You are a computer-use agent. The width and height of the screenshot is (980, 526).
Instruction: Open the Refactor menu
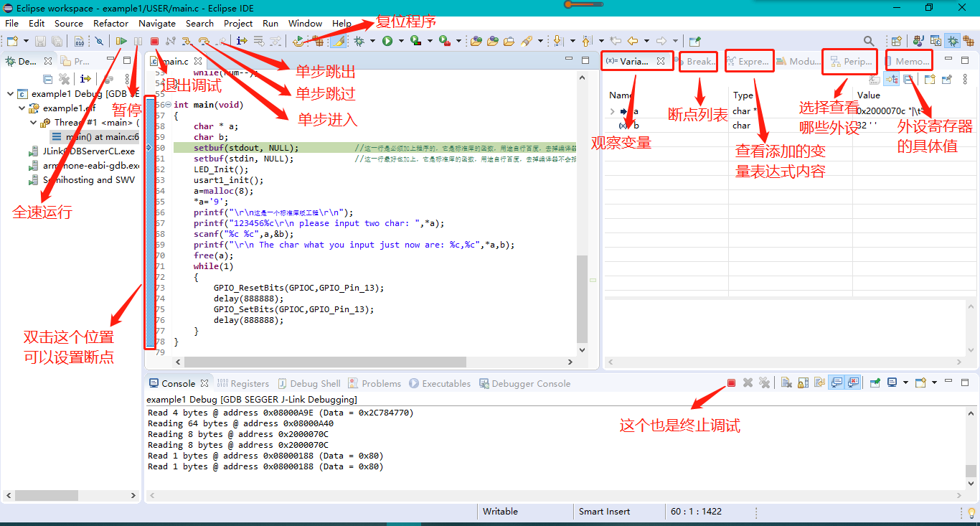(110, 23)
